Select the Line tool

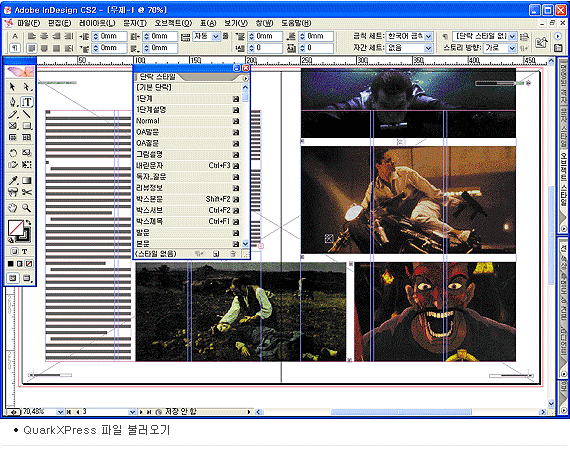[26, 114]
